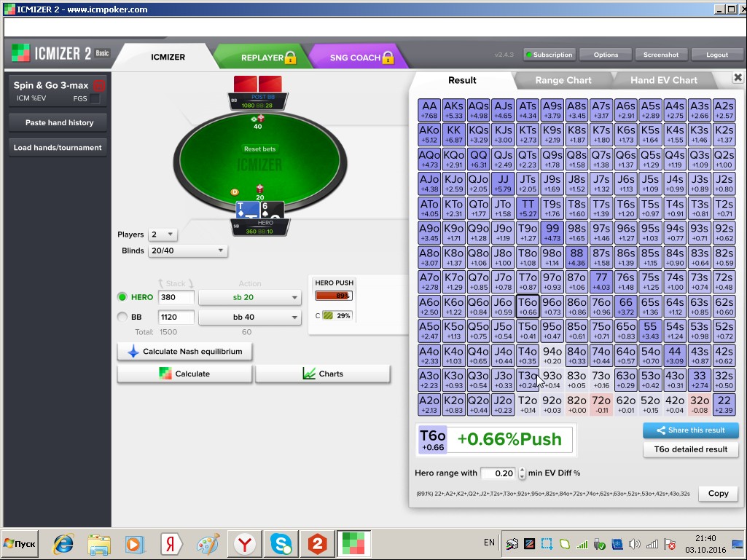The image size is (747, 560).
Task: Close the result panel with X
Action: coord(738,77)
